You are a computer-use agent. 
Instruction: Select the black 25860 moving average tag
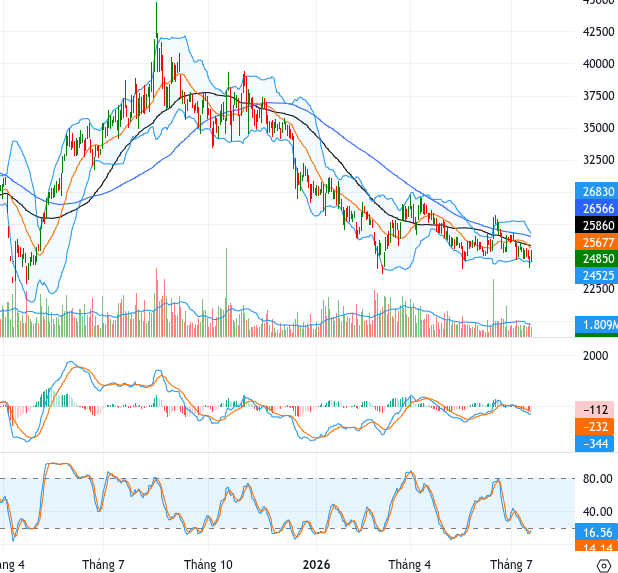click(596, 225)
